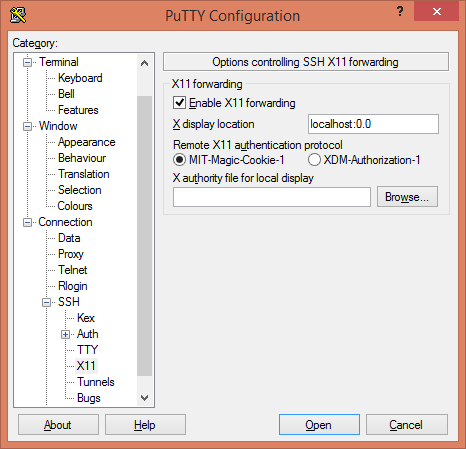Click the category list scrollbar thumb
Screen dimensions: 466x449
click(x=144, y=236)
